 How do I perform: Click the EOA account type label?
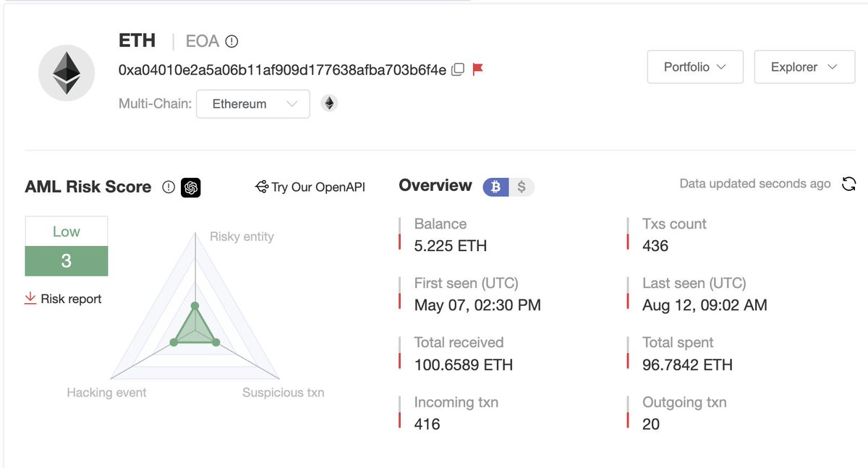(x=203, y=41)
